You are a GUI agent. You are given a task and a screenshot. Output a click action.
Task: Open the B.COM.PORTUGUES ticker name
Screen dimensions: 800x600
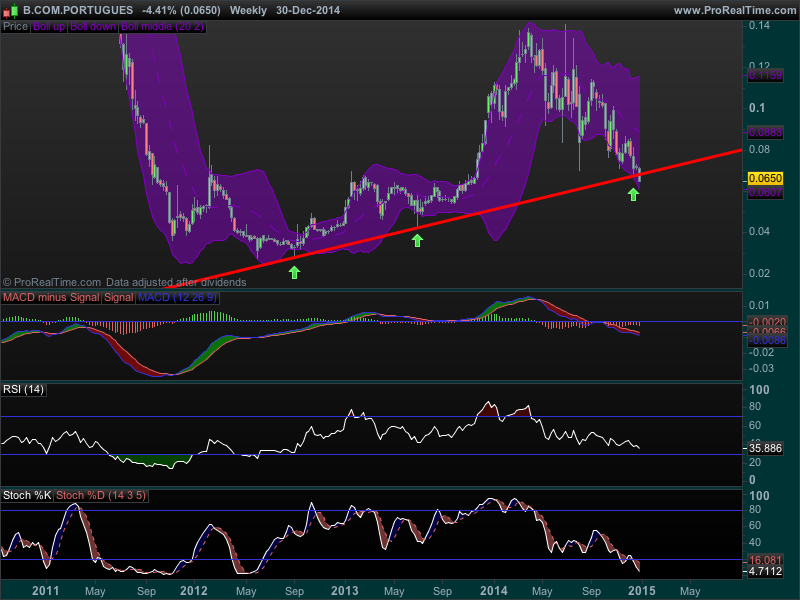tap(77, 9)
